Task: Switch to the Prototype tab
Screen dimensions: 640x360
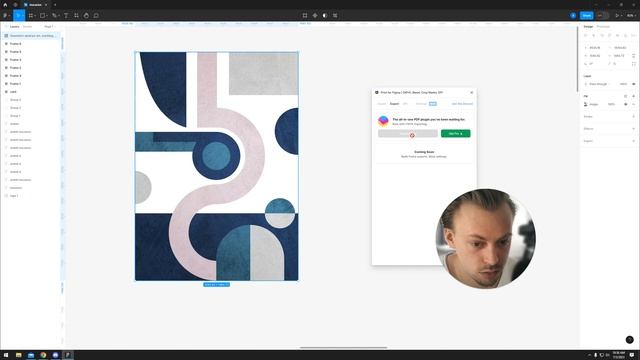Action: pos(603,27)
